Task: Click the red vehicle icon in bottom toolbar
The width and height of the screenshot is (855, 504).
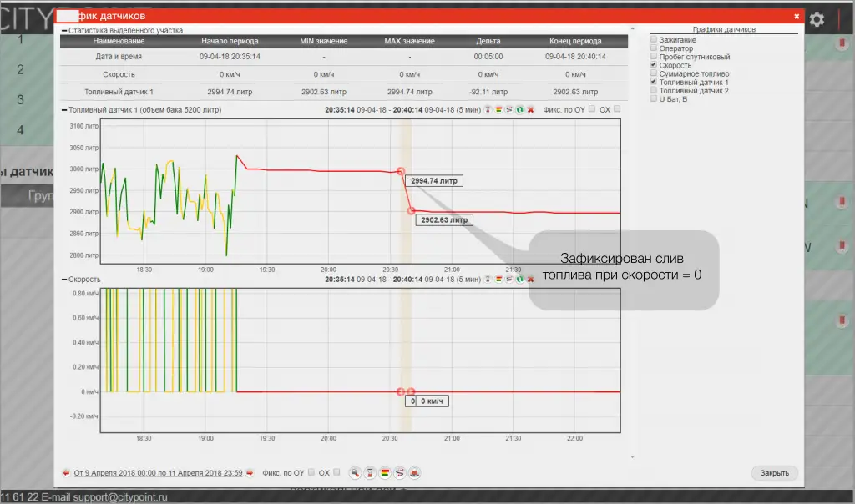Action: (415, 473)
